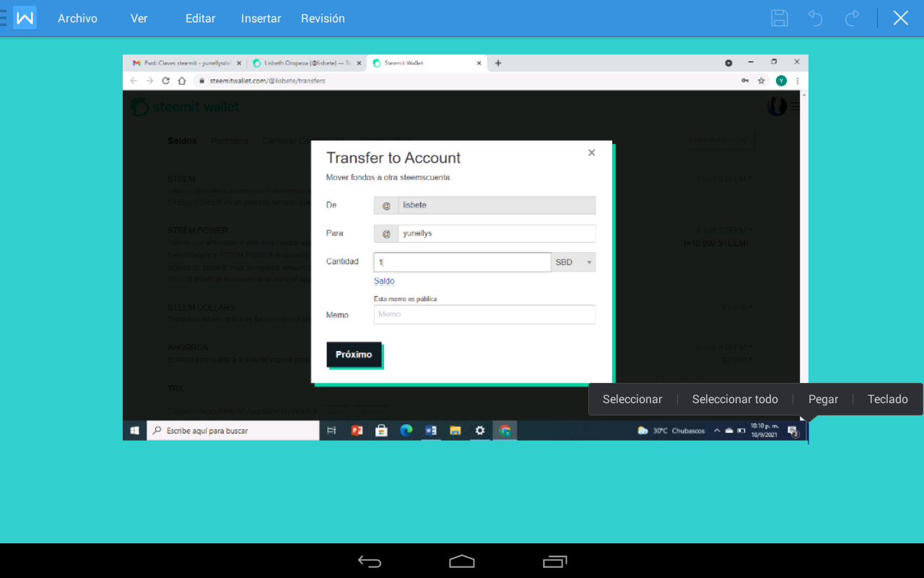Close the 'Steemit Wallet' browser tab
The width and height of the screenshot is (924, 578).
[x=479, y=63]
